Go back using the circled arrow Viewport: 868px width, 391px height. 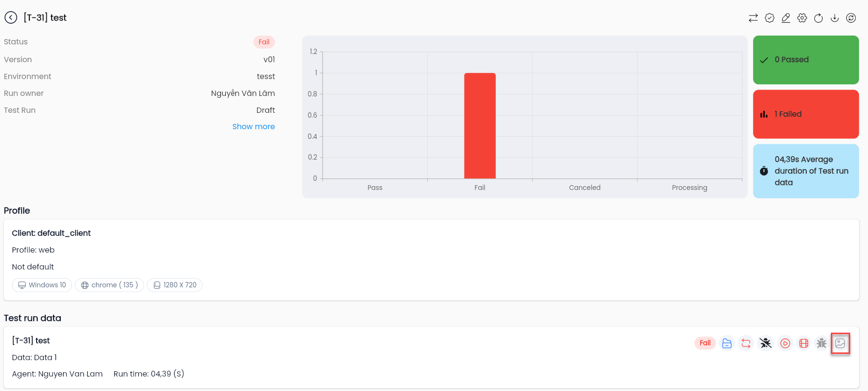(11, 18)
